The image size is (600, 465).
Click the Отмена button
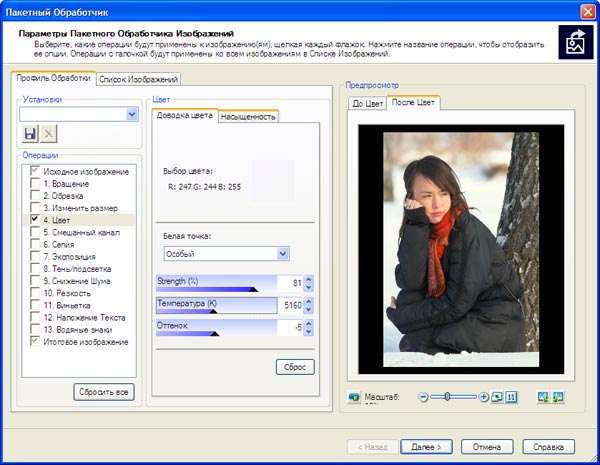tap(487, 447)
